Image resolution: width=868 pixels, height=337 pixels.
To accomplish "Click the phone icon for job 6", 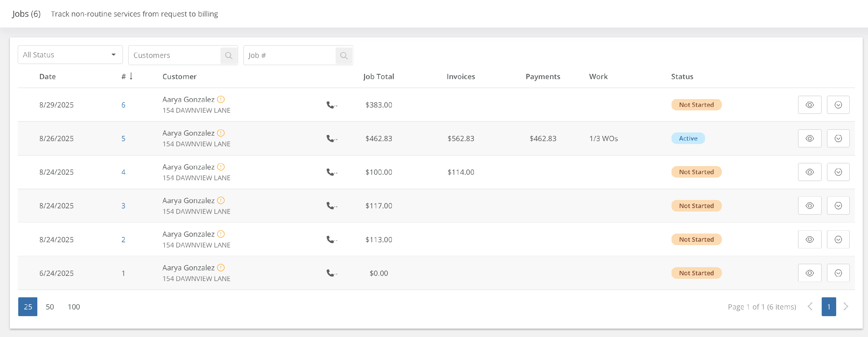I will coord(330,105).
